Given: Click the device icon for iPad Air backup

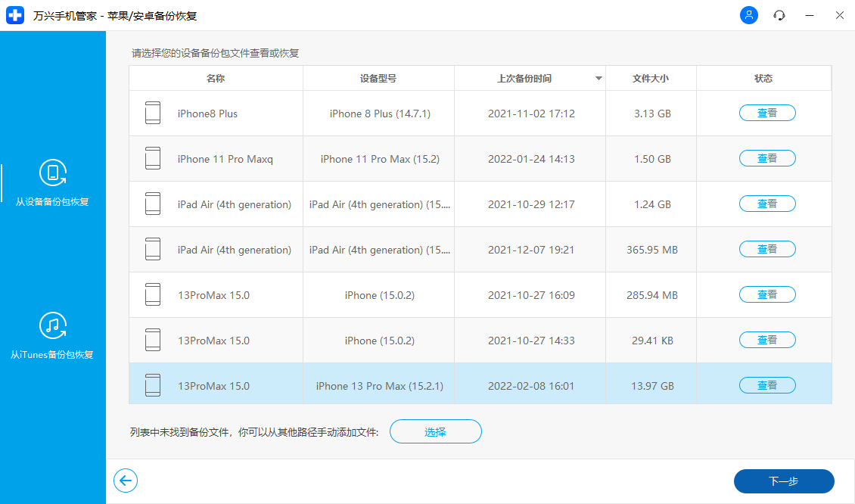Looking at the screenshot, I should (153, 204).
